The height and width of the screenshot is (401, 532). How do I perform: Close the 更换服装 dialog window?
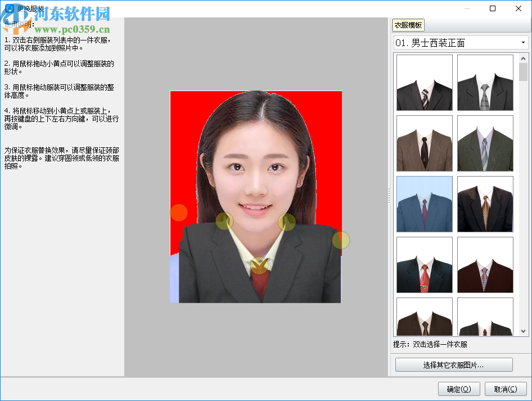519,8
